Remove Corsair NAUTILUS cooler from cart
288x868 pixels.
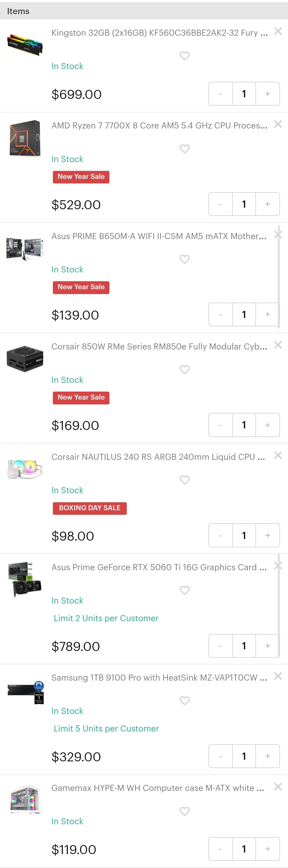(278, 455)
